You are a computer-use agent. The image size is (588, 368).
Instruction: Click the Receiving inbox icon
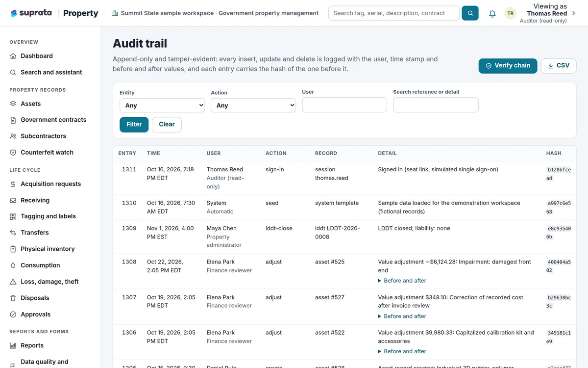13,200
